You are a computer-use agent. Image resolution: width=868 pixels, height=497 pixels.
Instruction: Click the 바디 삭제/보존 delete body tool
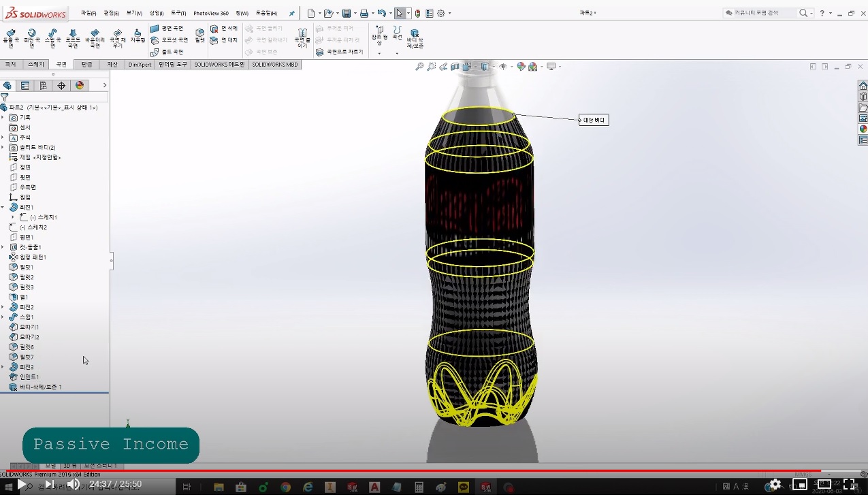coord(415,38)
